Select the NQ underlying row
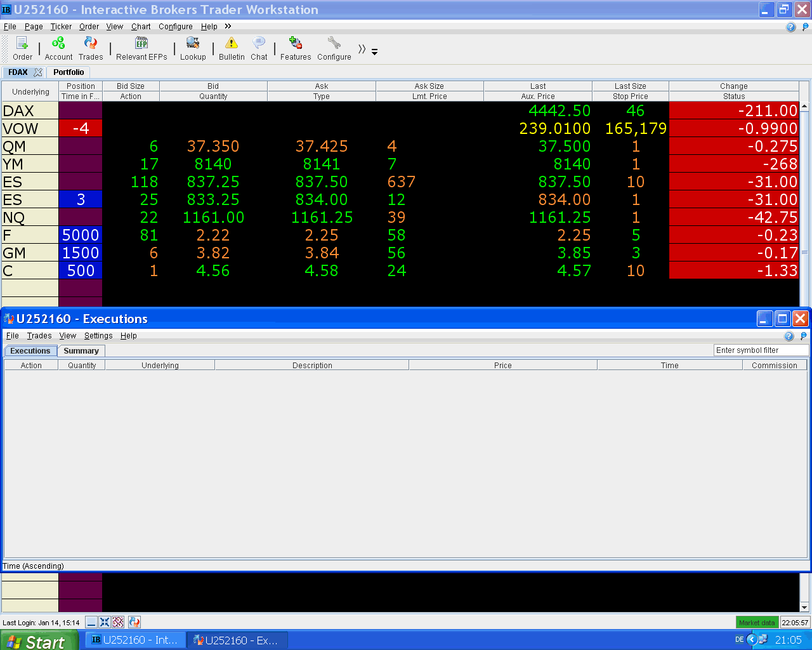The height and width of the screenshot is (650, 812). [x=30, y=217]
